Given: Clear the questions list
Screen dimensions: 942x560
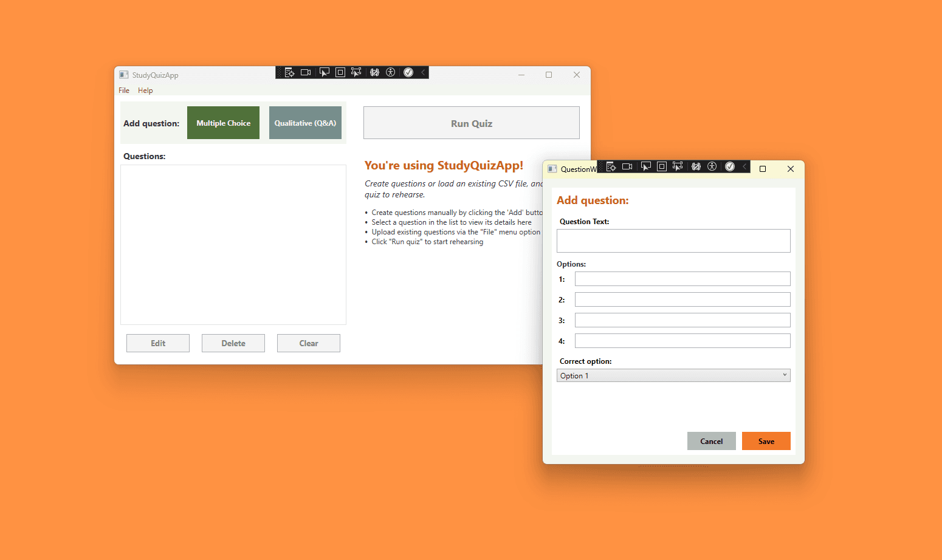Looking at the screenshot, I should pos(308,343).
